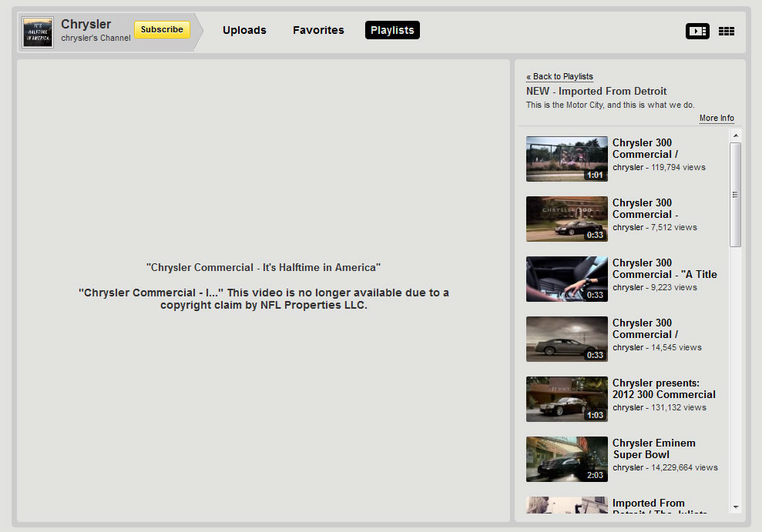Click the playlist scrollbar thumb

click(x=735, y=195)
